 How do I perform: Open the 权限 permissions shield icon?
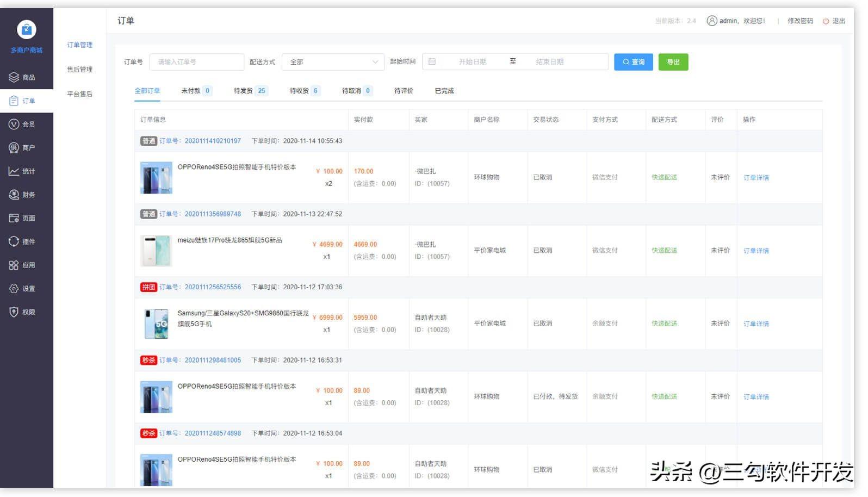click(14, 312)
